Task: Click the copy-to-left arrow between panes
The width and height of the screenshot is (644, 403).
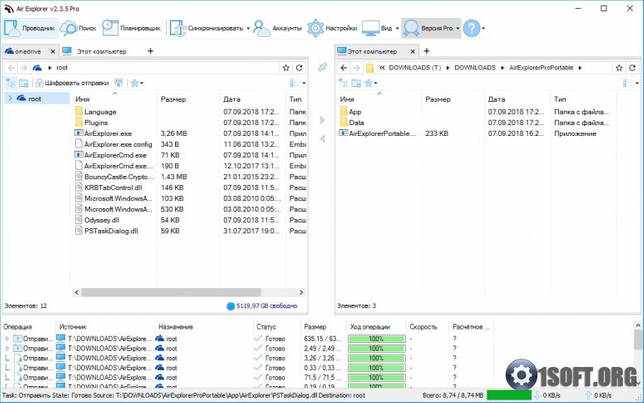Action: [x=322, y=139]
